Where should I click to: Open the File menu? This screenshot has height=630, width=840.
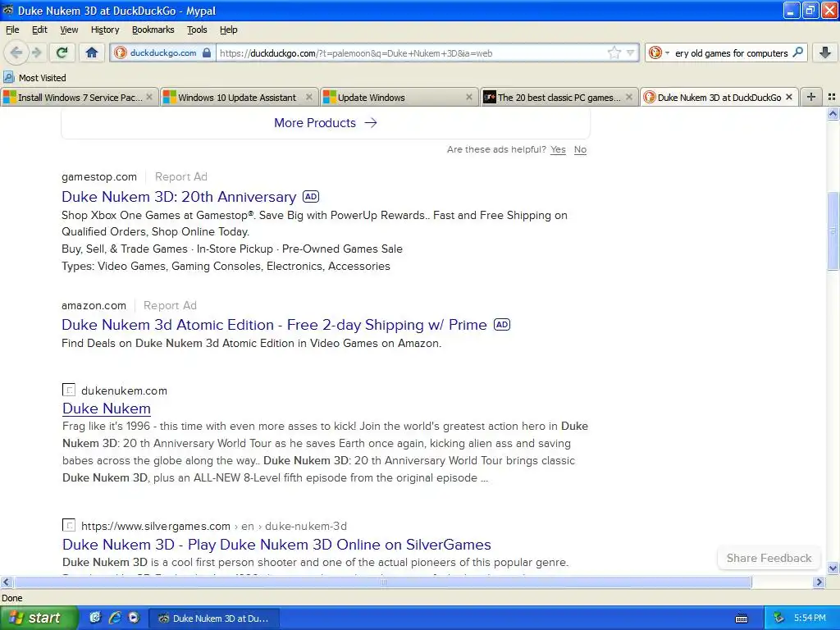pyautogui.click(x=12, y=30)
